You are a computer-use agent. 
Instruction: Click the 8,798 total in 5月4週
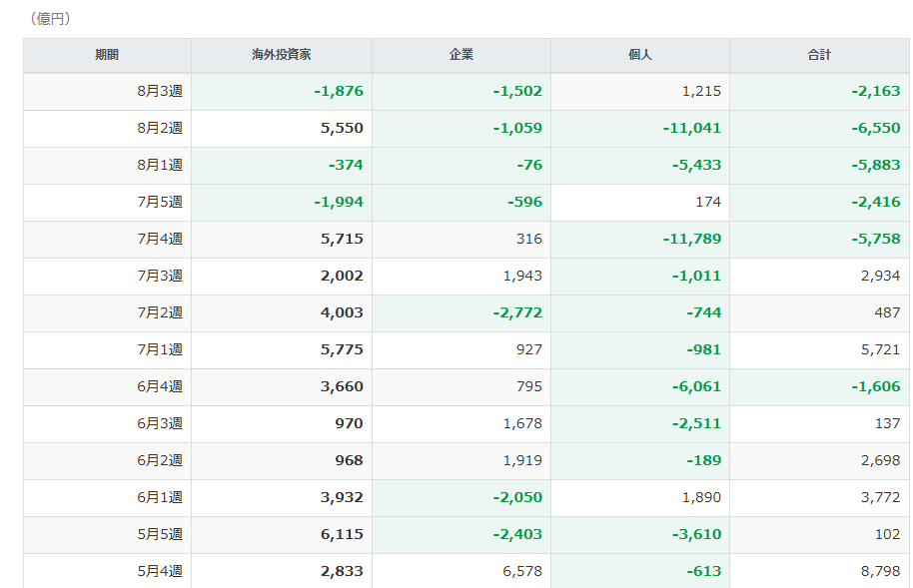click(880, 571)
